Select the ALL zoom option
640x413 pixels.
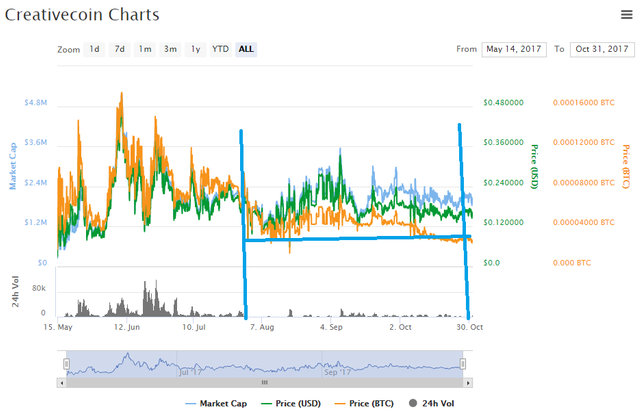click(246, 49)
